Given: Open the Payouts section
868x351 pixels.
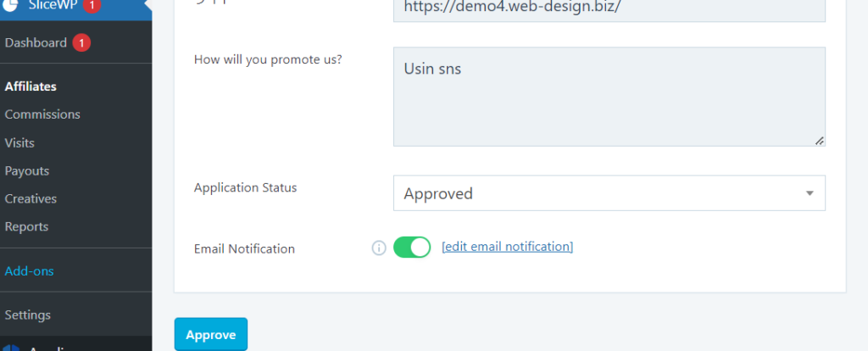Looking at the screenshot, I should [27, 171].
